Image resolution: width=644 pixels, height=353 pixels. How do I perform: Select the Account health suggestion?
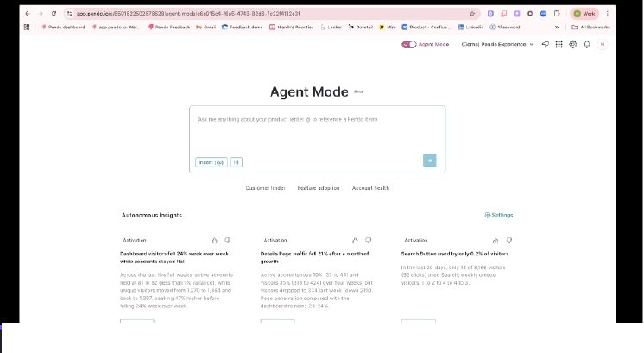[370, 188]
